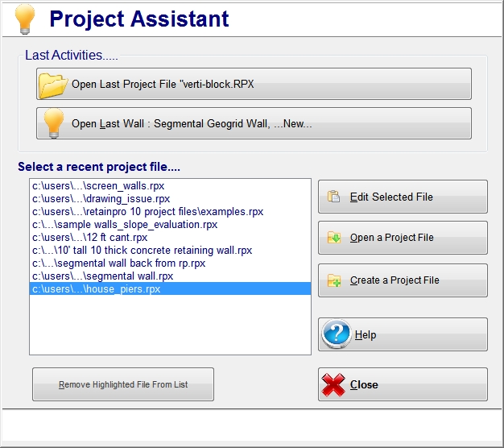Click the blue question mark Help icon
The width and height of the screenshot is (504, 448).
click(x=337, y=334)
